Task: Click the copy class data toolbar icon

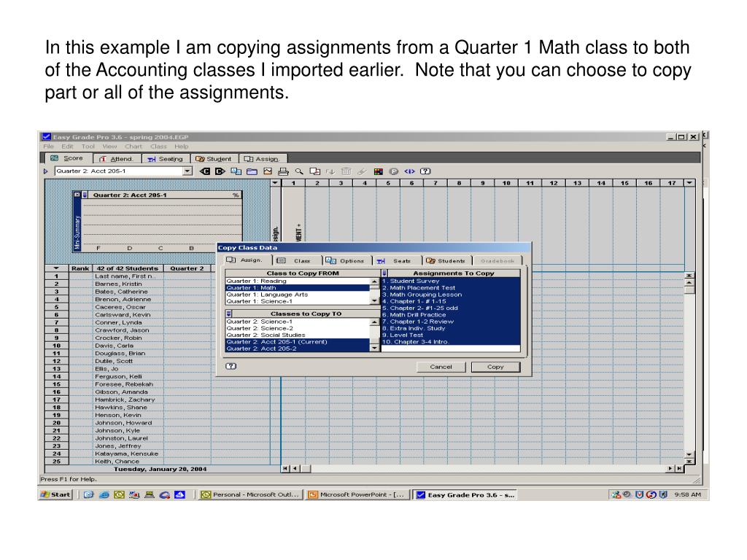Action: click(315, 171)
